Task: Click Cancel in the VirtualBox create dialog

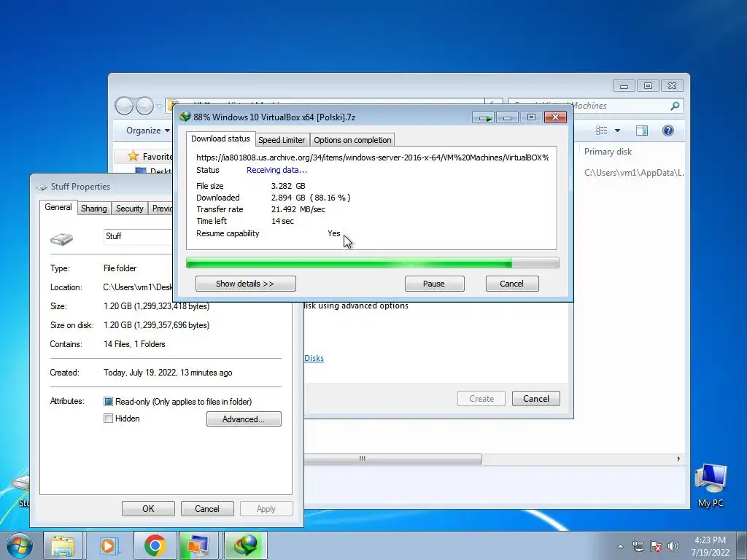Action: pos(536,399)
